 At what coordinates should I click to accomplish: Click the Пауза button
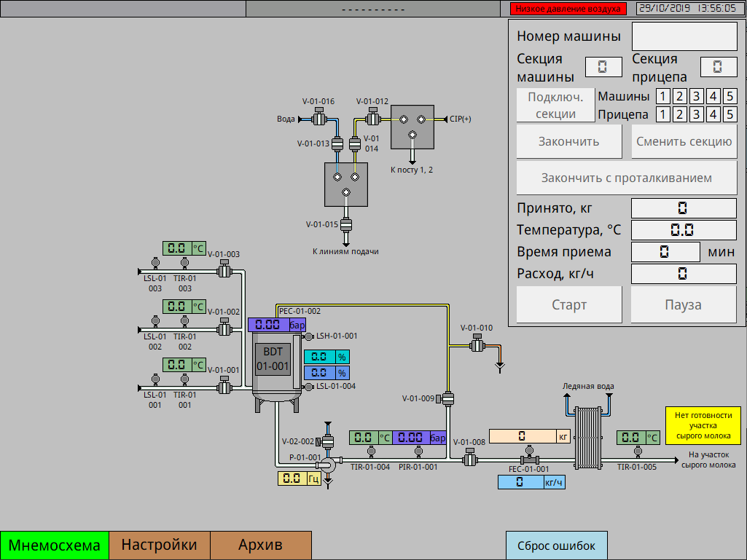coord(683,304)
